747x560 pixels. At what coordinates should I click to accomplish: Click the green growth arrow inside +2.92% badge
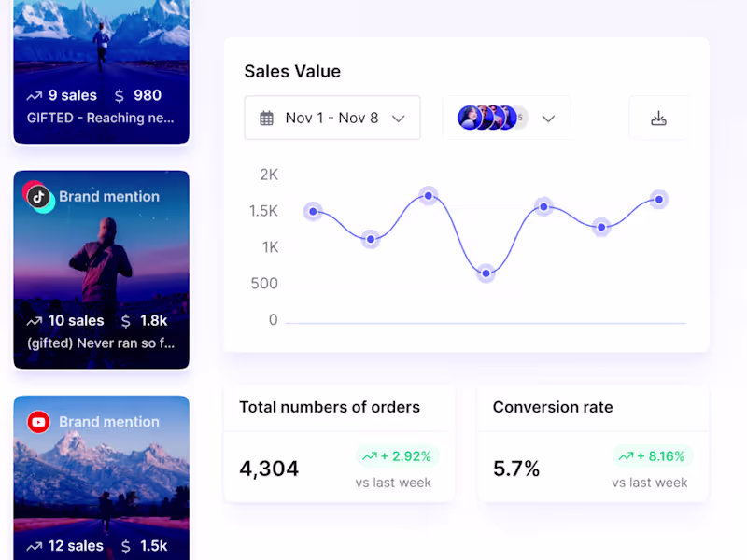pos(370,456)
